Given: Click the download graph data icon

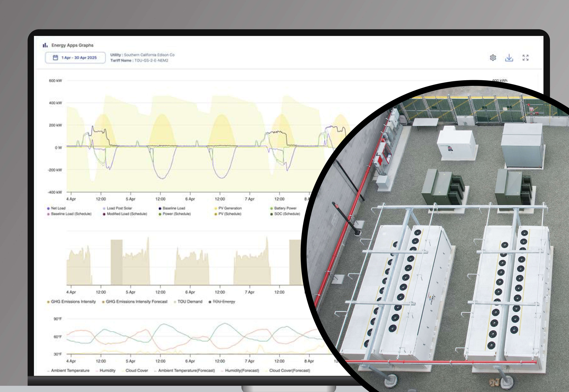Looking at the screenshot, I should pos(509,58).
